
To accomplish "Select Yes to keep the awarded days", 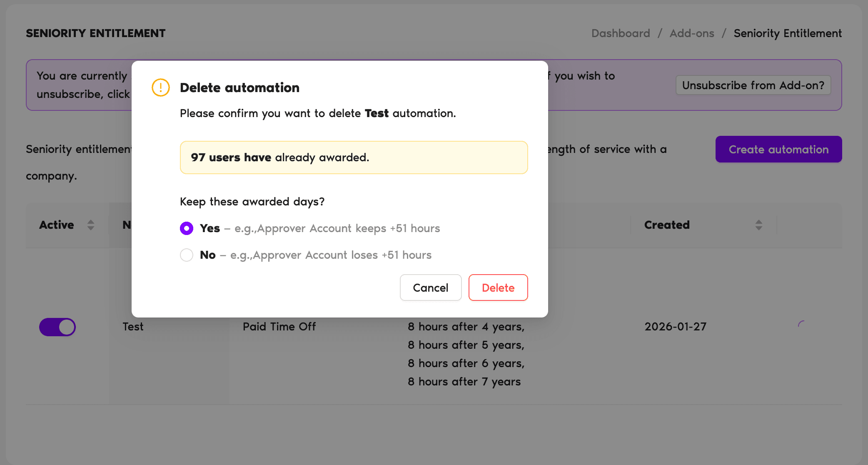I will click(x=186, y=228).
